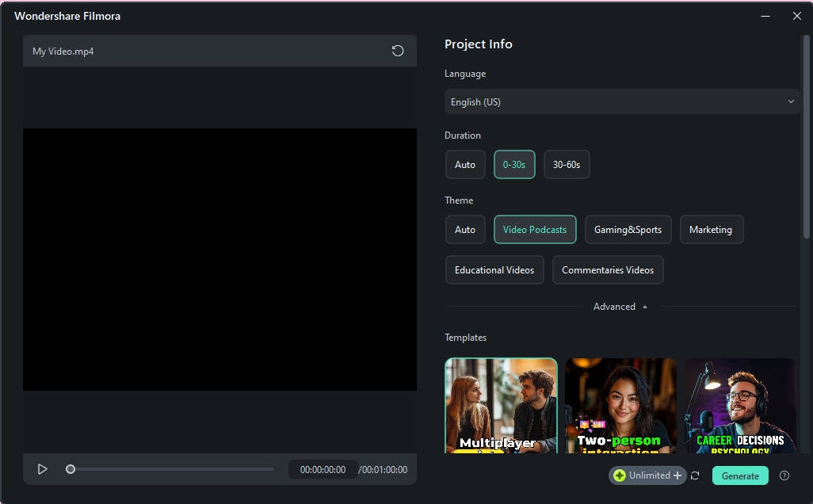813x504 pixels.
Task: Close the Wondershare Filmora window
Action: (x=797, y=16)
